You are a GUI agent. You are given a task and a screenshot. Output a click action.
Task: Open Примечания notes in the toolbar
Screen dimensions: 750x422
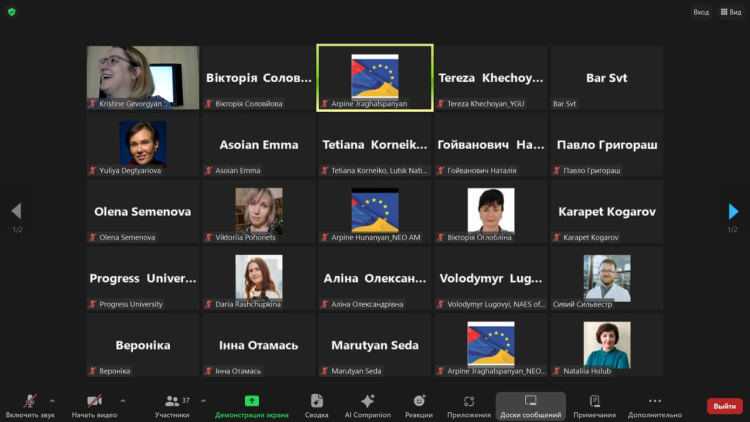click(595, 404)
